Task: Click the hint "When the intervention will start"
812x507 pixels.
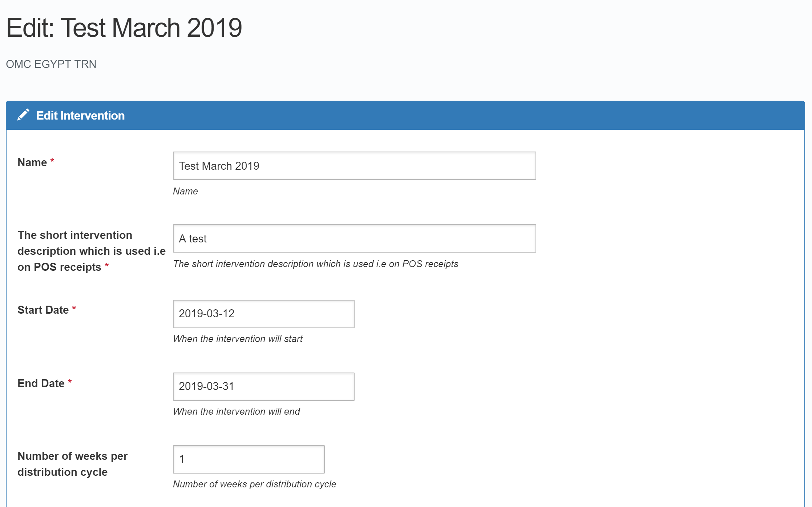Action: point(238,339)
